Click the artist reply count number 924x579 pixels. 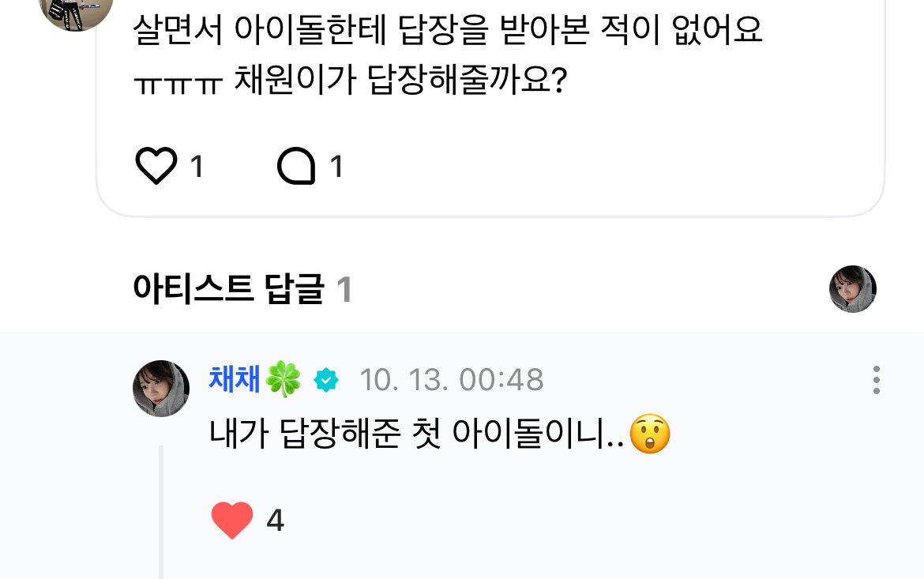(x=344, y=290)
